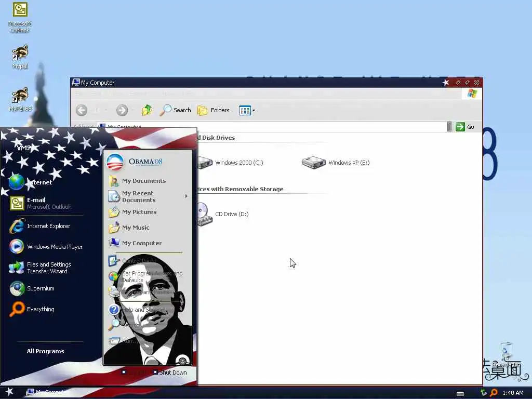Image resolution: width=532 pixels, height=399 pixels.
Task: Click the address bar field
Action: click(x=271, y=127)
